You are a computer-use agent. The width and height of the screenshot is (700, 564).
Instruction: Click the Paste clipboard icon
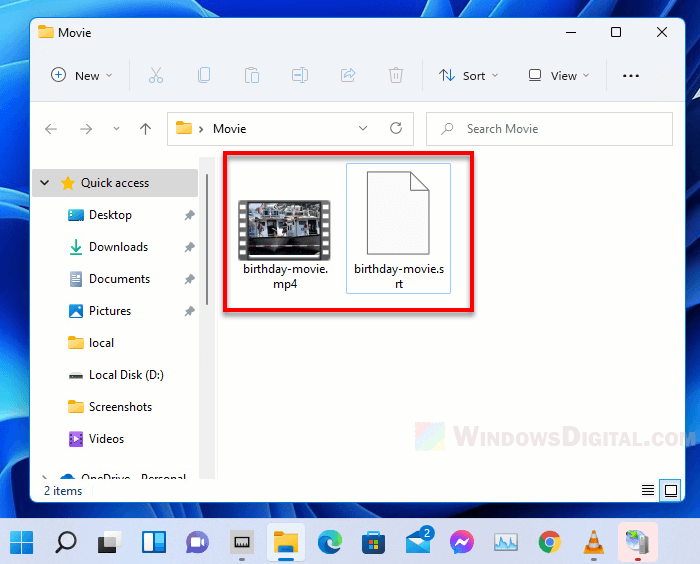point(252,75)
